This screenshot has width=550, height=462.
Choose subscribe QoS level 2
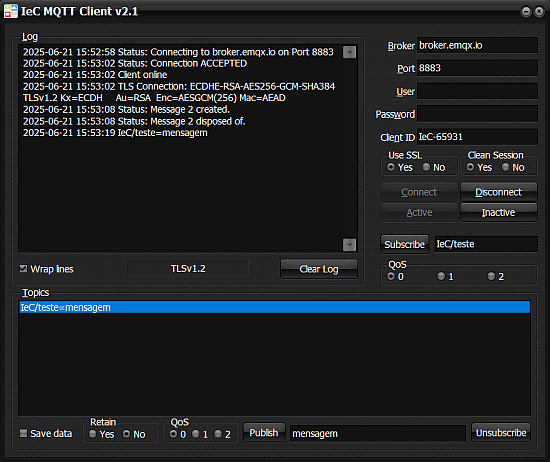491,276
